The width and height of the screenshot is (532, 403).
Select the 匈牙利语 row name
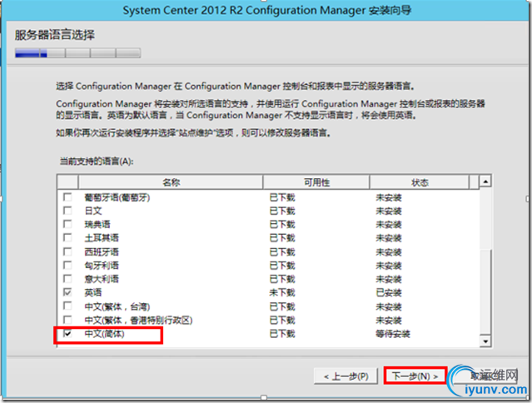coord(102,266)
